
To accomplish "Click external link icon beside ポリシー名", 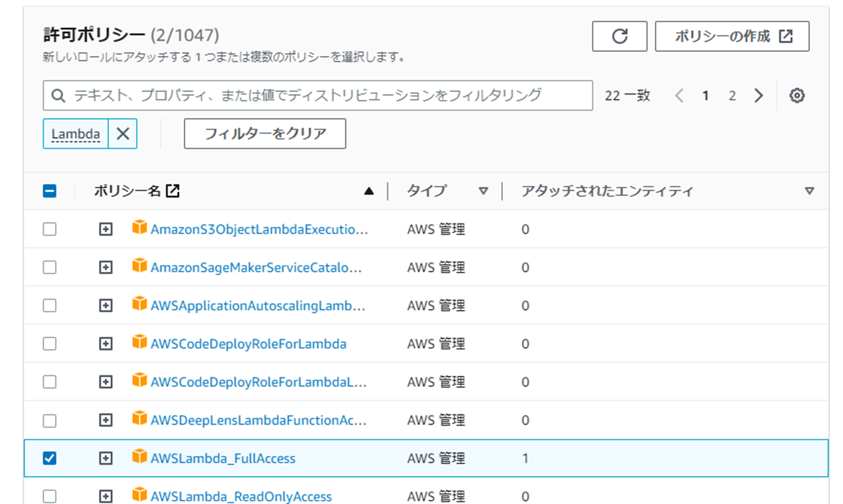I will click(173, 191).
